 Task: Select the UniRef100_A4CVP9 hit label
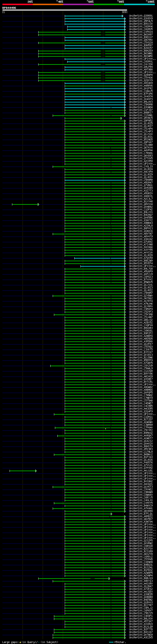(141, 172)
